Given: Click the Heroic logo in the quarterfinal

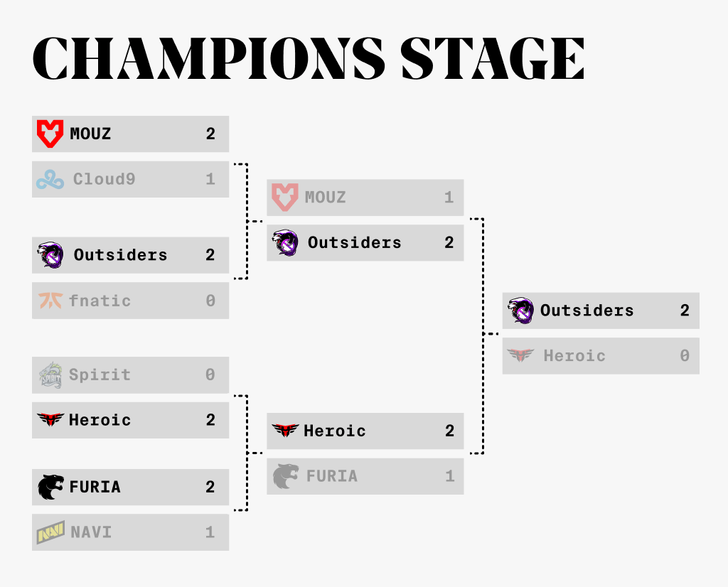Looking at the screenshot, I should pyautogui.click(x=50, y=419).
